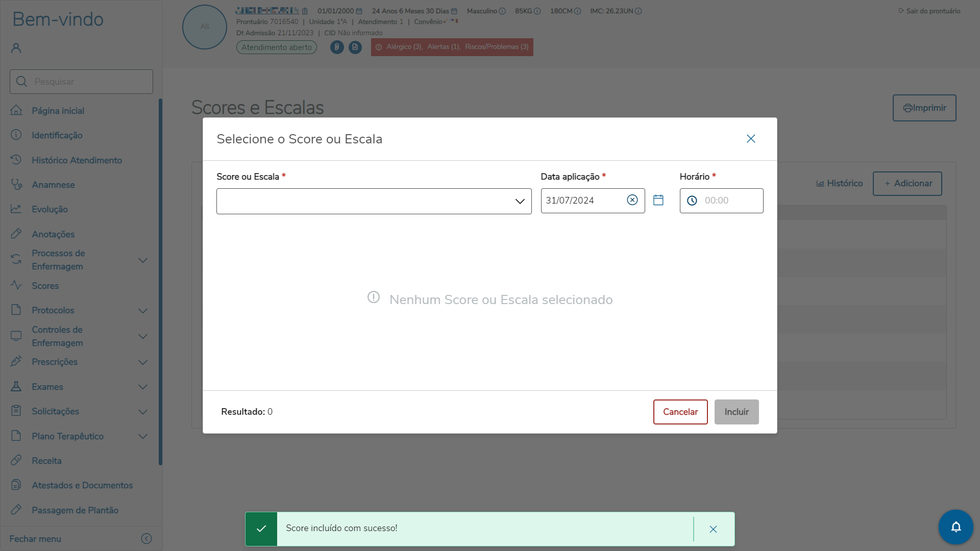980x551 pixels.
Task: Open the notifications bell button
Action: click(955, 527)
